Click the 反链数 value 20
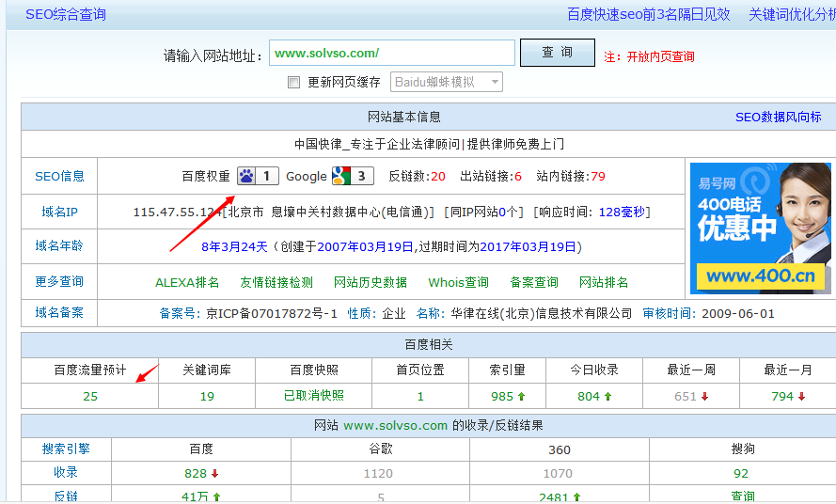 [437, 177]
